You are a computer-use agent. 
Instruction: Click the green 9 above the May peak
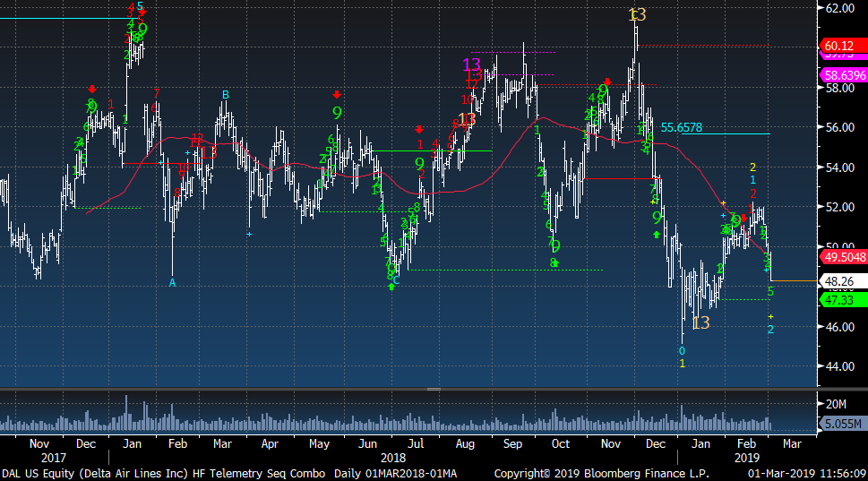[x=337, y=113]
